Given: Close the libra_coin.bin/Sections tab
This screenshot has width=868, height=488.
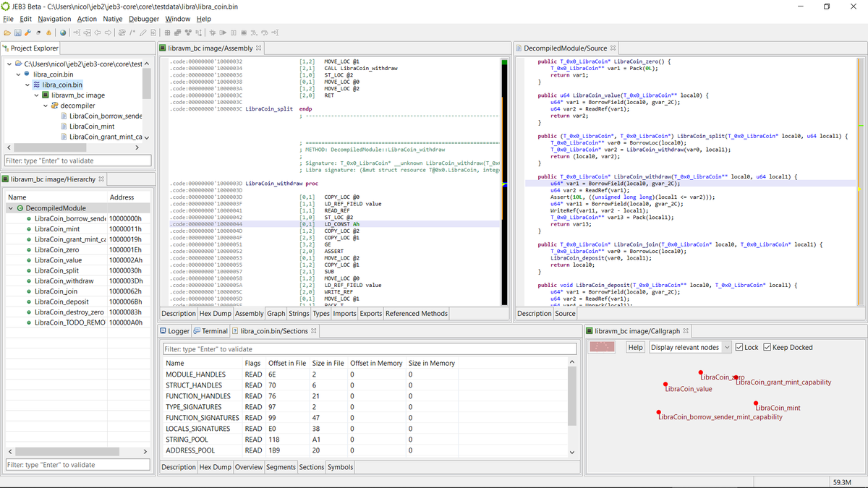Looking at the screenshot, I should (x=314, y=331).
